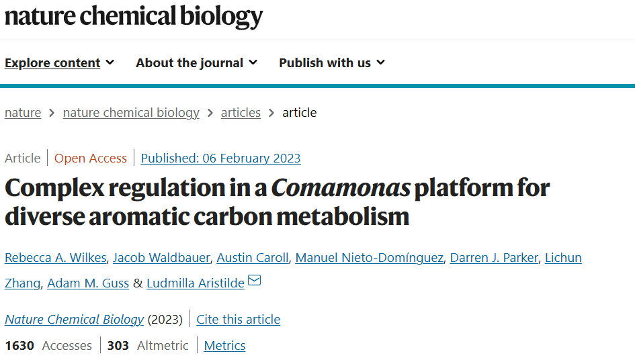635x364 pixels.
Task: Open corresponding author Ludmilla Aristilde
Action: [195, 283]
